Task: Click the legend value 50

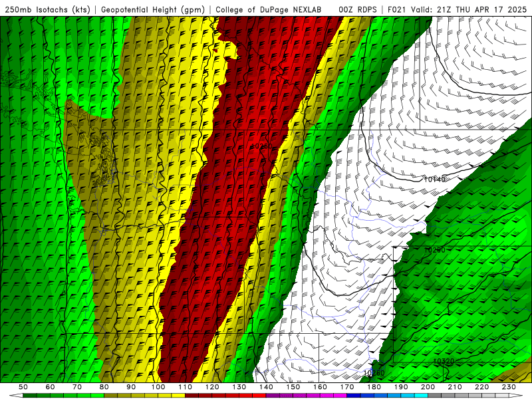Action: point(23,387)
